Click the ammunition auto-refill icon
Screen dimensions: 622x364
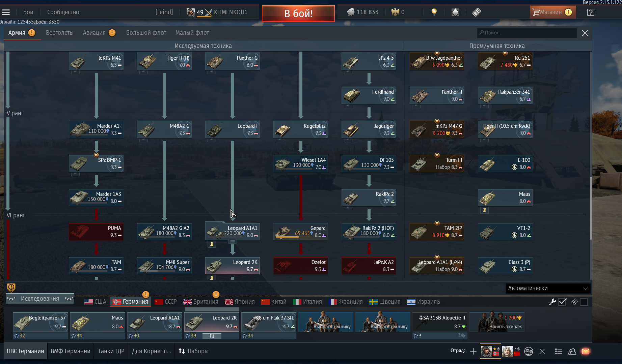coord(574,302)
